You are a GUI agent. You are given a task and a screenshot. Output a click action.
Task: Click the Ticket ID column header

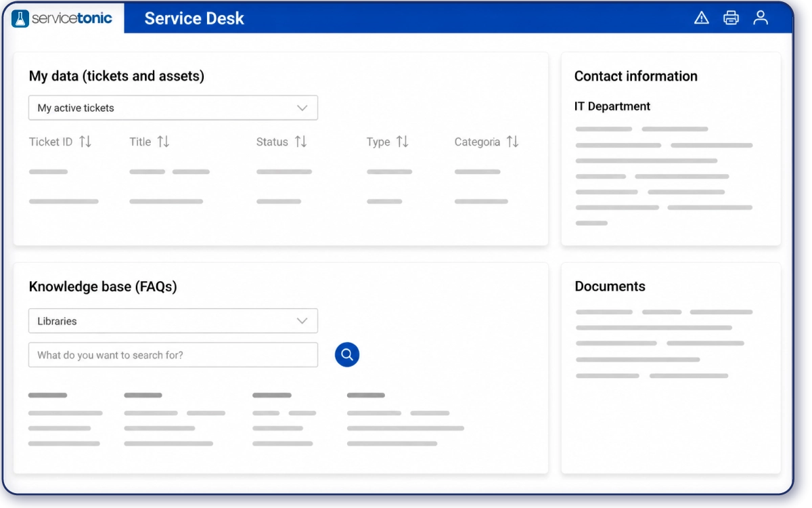tap(51, 142)
